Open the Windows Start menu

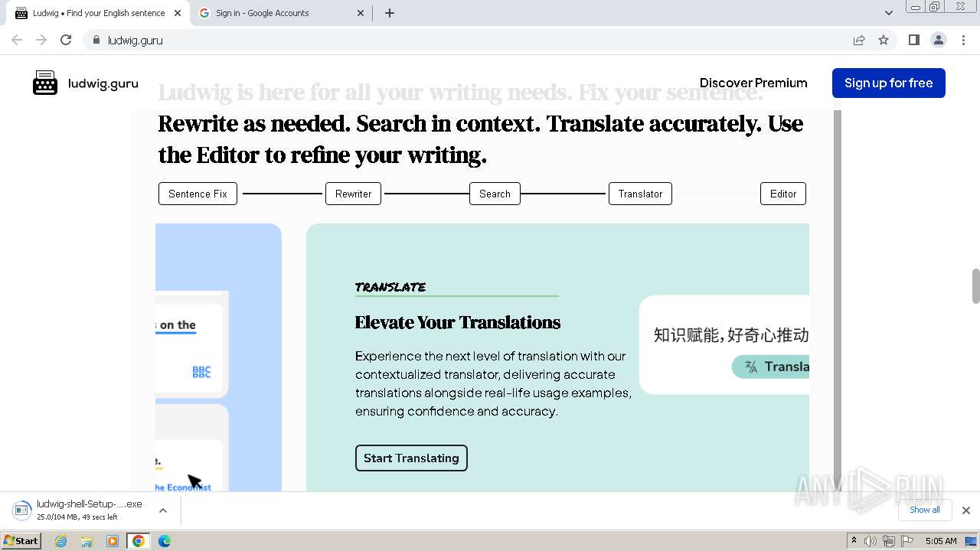[x=21, y=540]
